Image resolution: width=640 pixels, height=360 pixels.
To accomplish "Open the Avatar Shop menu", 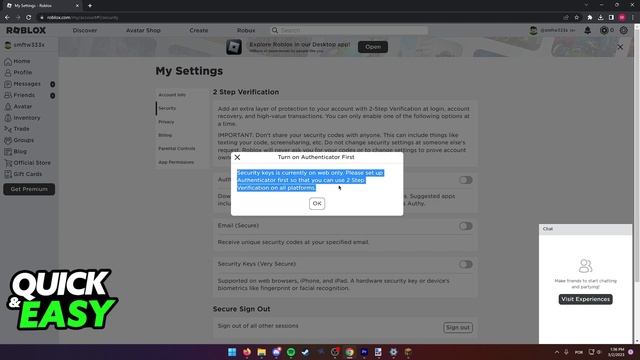I will [143, 30].
